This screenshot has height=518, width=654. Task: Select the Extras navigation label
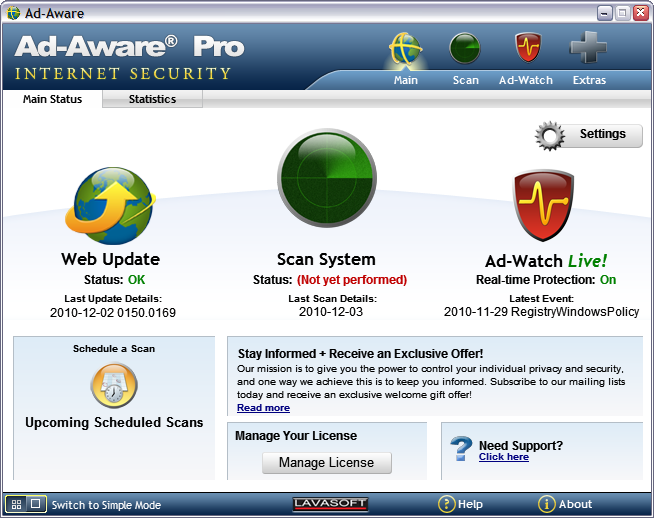(x=589, y=80)
